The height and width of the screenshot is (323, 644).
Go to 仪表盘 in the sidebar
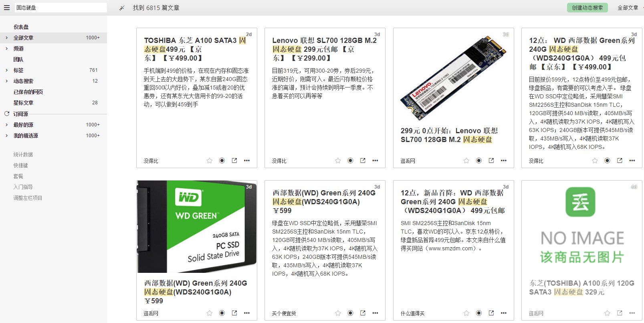tap(21, 27)
